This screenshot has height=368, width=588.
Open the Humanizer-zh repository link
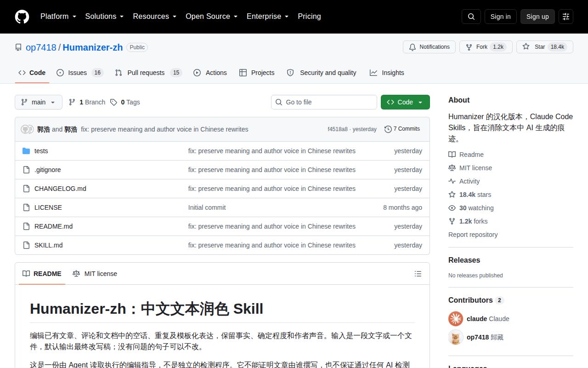93,47
